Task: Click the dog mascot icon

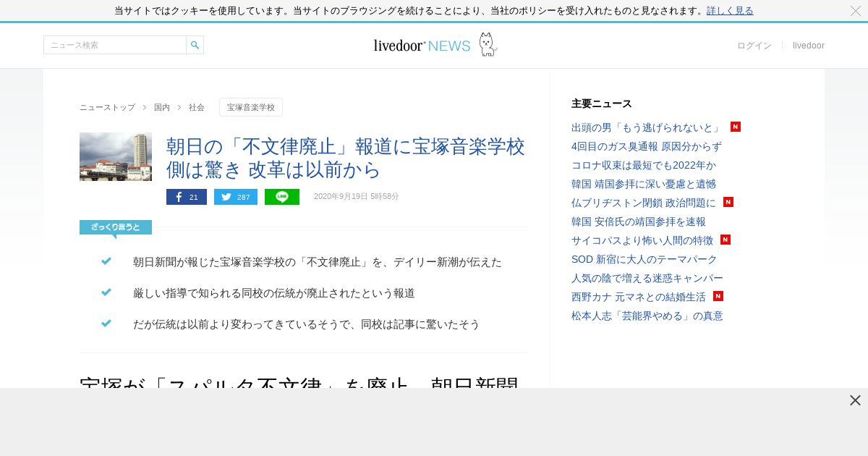Action: click(x=488, y=44)
